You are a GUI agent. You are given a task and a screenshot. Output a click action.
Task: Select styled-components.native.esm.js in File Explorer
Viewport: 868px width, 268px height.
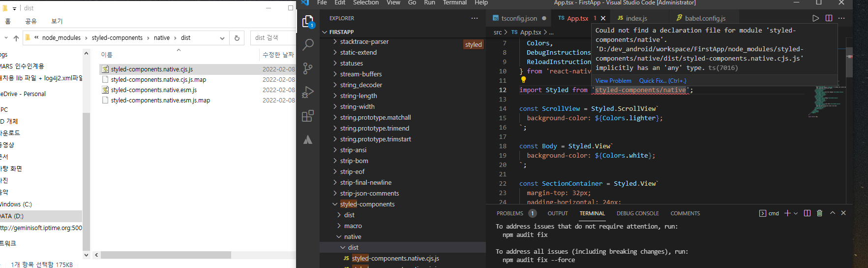[x=154, y=90]
